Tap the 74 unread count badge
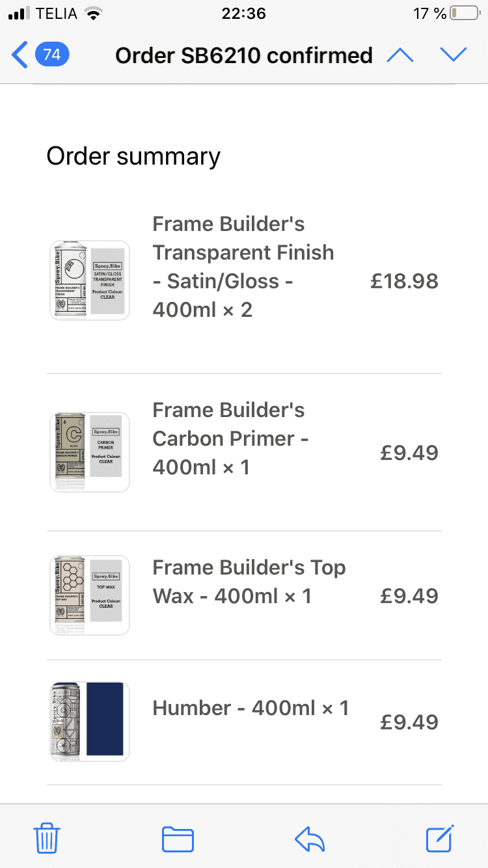488x868 pixels. (52, 55)
